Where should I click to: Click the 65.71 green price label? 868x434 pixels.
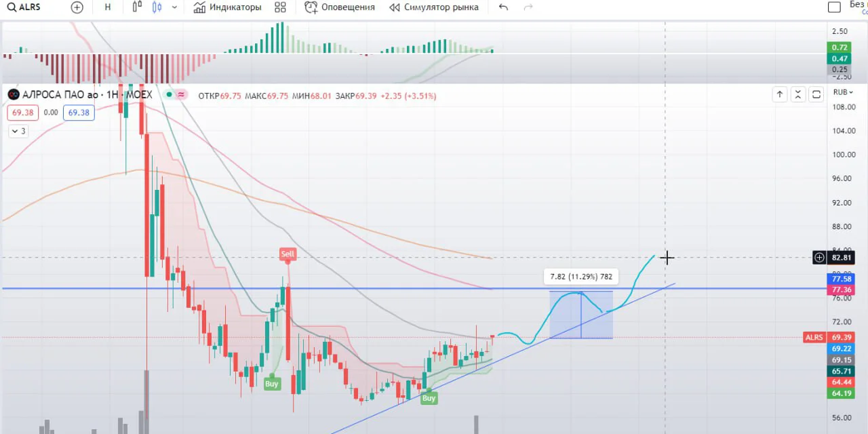click(841, 371)
